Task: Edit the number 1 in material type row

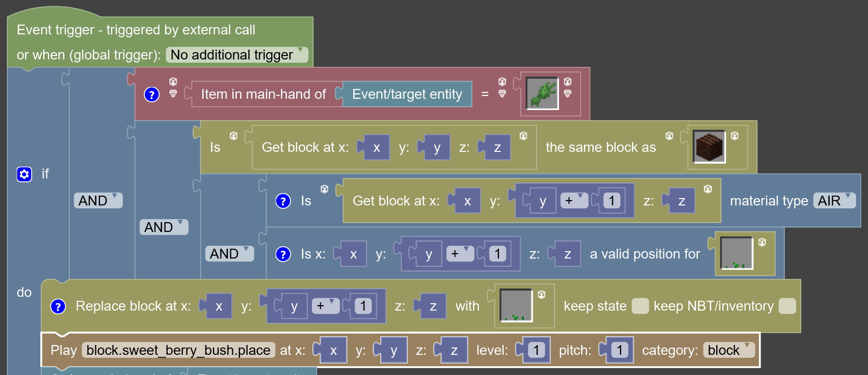Action: [x=612, y=201]
